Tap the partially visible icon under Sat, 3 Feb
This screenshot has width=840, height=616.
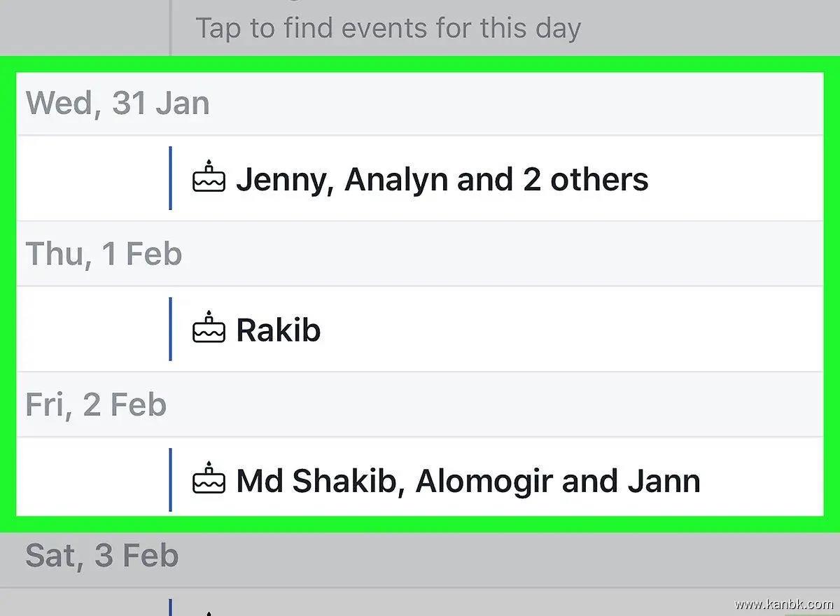pyautogui.click(x=209, y=610)
